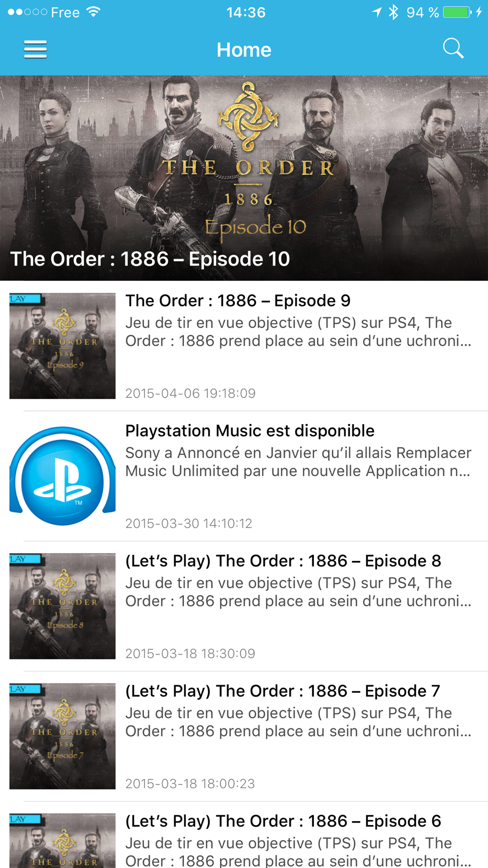488x868 pixels.
Task: Tap the Bluetooth status icon
Action: (x=393, y=12)
